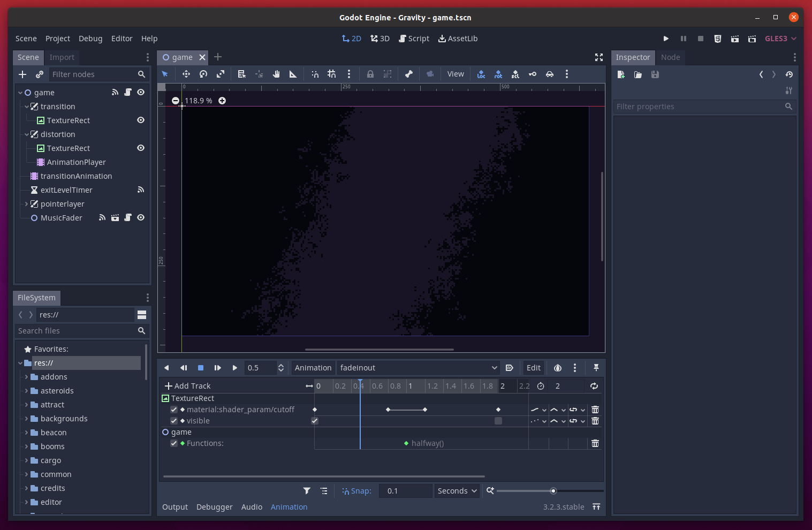This screenshot has height=530, width=812.
Task: Collapse the transition node in the scene tree
Action: 26,106
